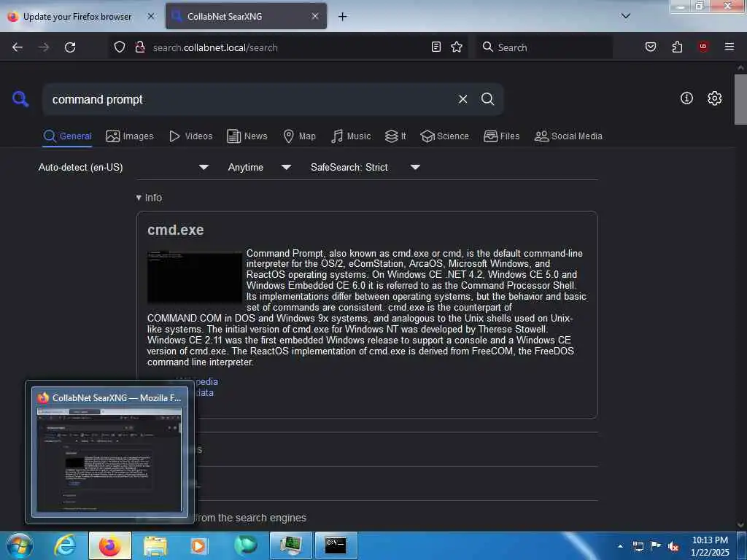Open cmd.exe infobox thumbnail image
This screenshot has height=560, width=747.
click(194, 277)
